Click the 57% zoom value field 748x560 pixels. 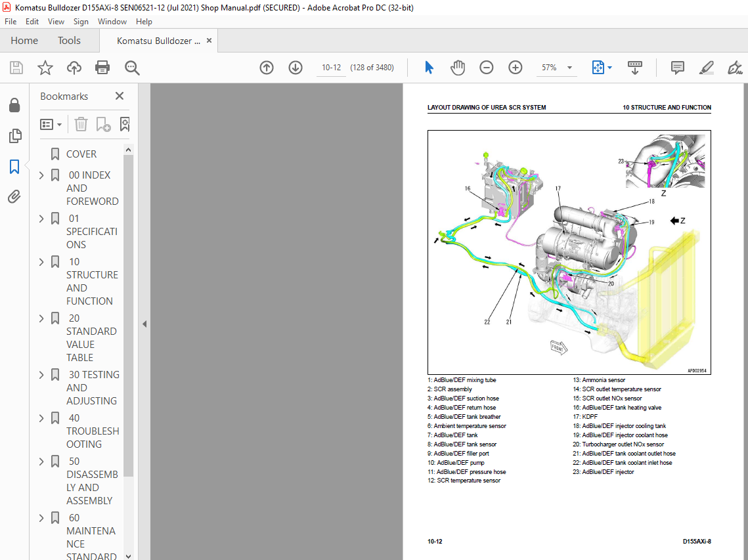click(549, 68)
